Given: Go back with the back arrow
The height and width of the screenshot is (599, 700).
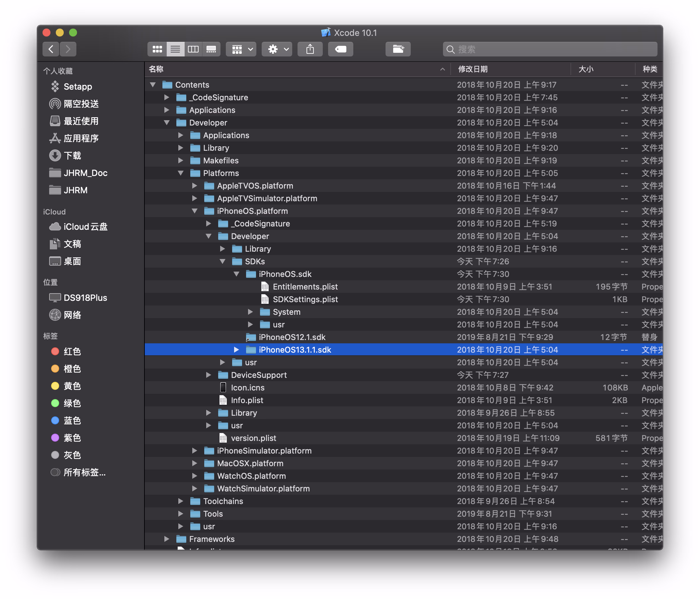Looking at the screenshot, I should 51,49.
